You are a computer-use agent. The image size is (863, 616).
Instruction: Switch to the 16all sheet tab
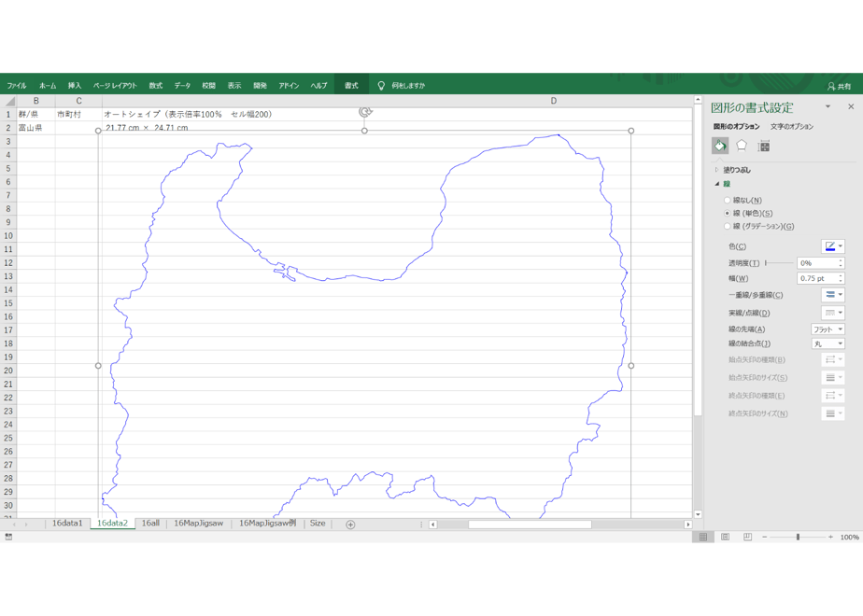150,523
